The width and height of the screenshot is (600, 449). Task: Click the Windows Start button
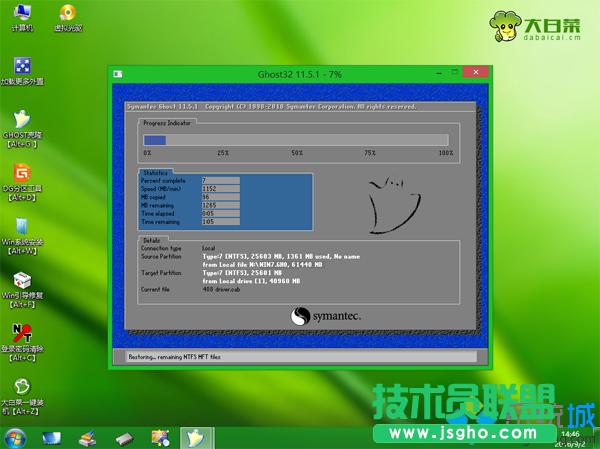pyautogui.click(x=15, y=438)
